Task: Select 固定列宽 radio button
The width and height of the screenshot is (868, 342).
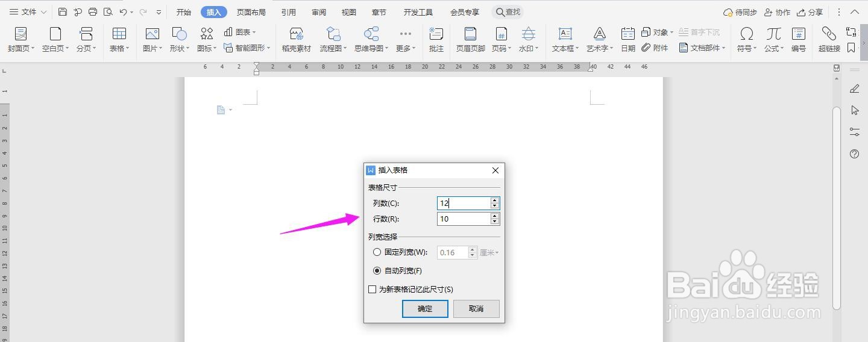Action: (x=377, y=252)
